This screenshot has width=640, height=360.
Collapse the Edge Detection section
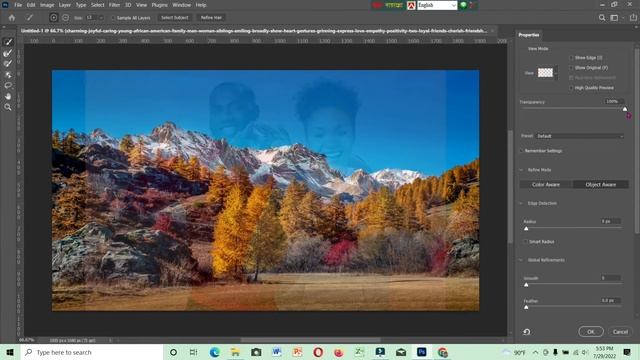tap(521, 203)
